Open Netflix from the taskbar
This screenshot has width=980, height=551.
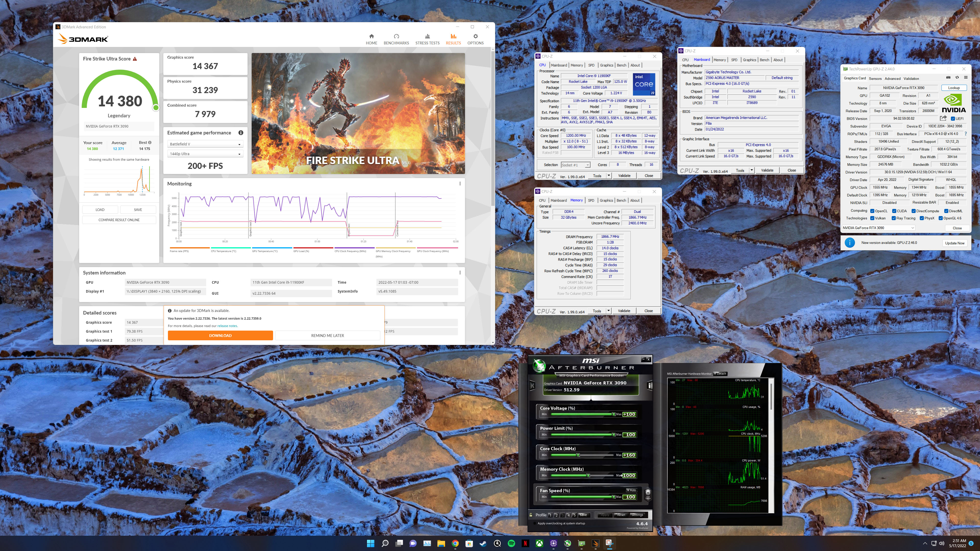pyautogui.click(x=525, y=543)
